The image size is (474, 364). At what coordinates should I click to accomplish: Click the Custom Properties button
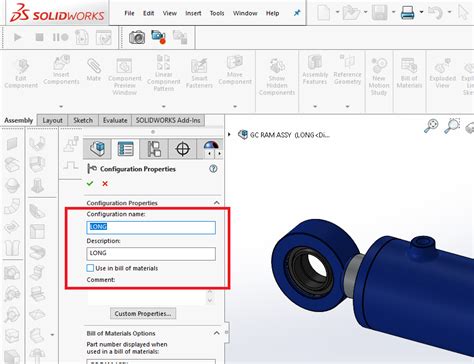point(143,313)
